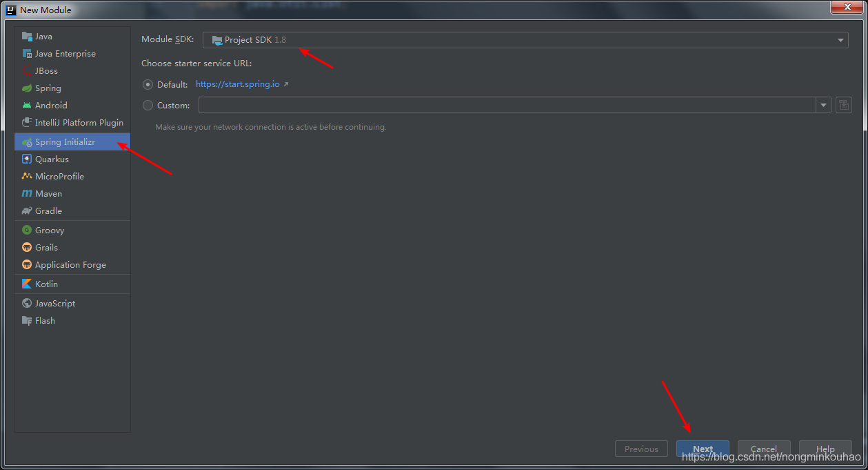Choose the Java module type label

43,37
